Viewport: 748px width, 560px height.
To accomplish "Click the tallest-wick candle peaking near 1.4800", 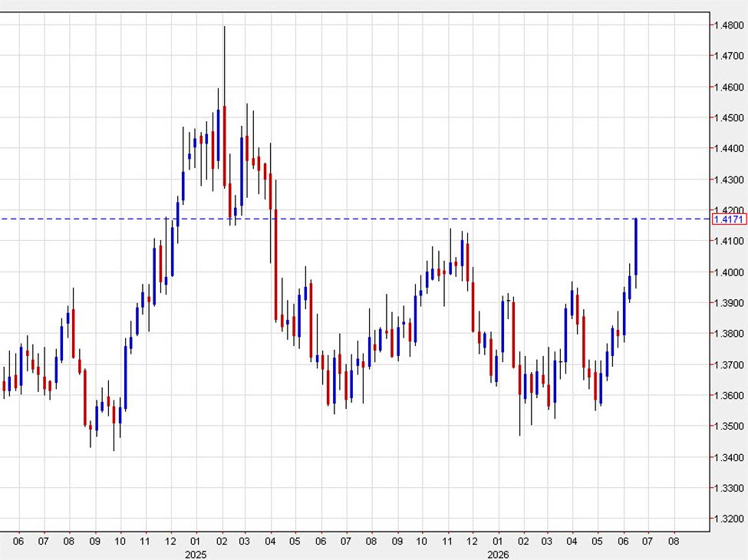I will pos(224,146).
